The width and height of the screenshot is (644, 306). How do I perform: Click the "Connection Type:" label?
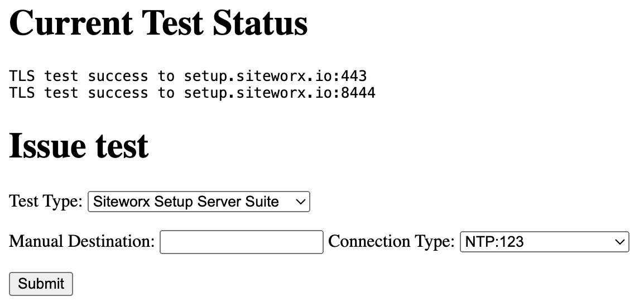click(x=392, y=242)
